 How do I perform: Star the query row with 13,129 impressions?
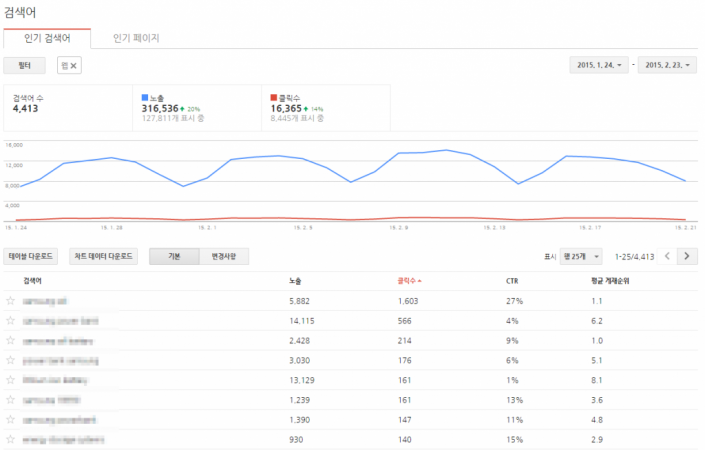10,380
